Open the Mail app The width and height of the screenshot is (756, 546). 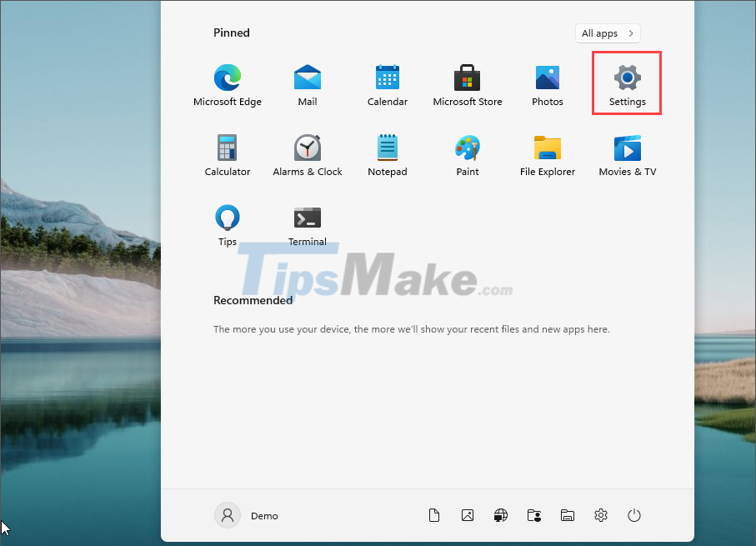pos(307,83)
